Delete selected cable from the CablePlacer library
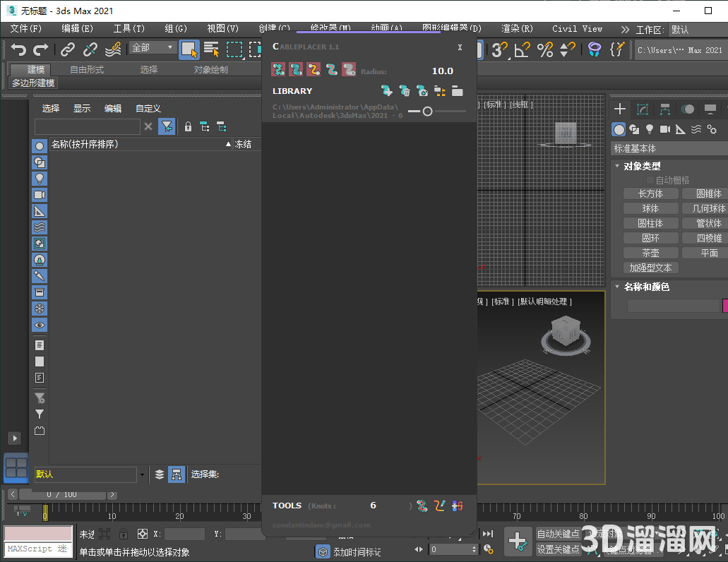Screen dimensions: 728x562 point(405,91)
